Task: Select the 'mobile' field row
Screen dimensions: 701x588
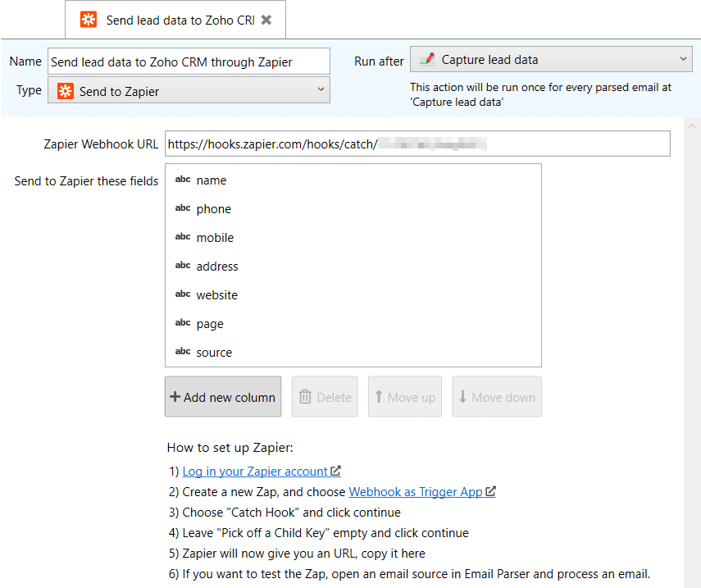Action: coord(353,238)
